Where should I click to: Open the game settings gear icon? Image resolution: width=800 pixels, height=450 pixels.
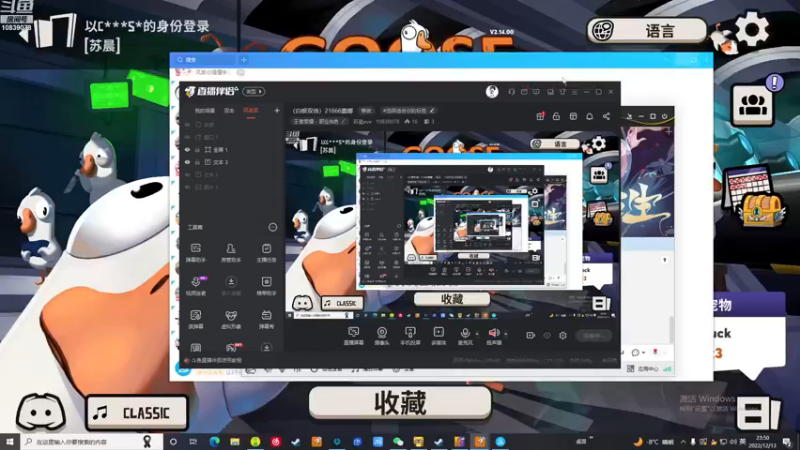[752, 30]
